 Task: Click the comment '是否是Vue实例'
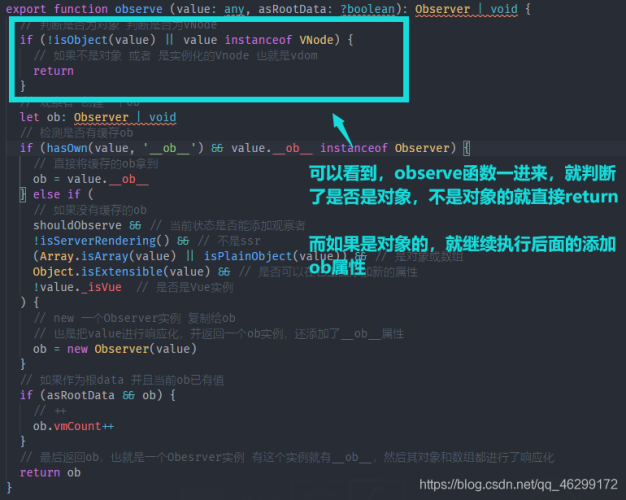(185, 287)
